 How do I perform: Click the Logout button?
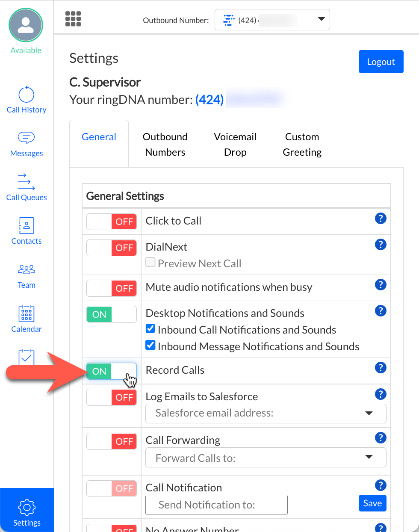[381, 62]
